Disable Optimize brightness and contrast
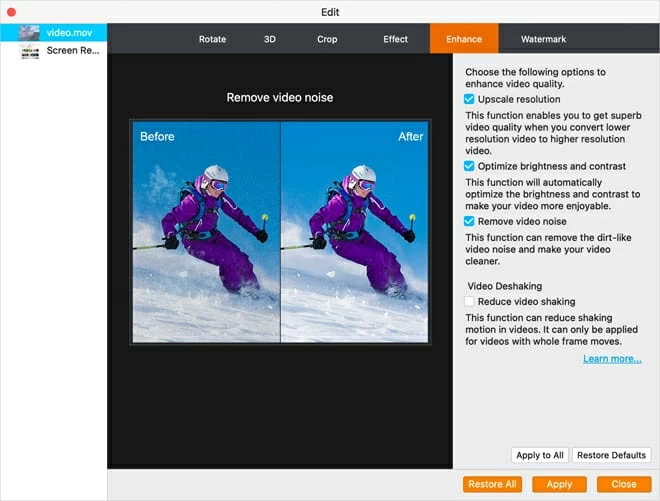The image size is (660, 501). [x=469, y=166]
